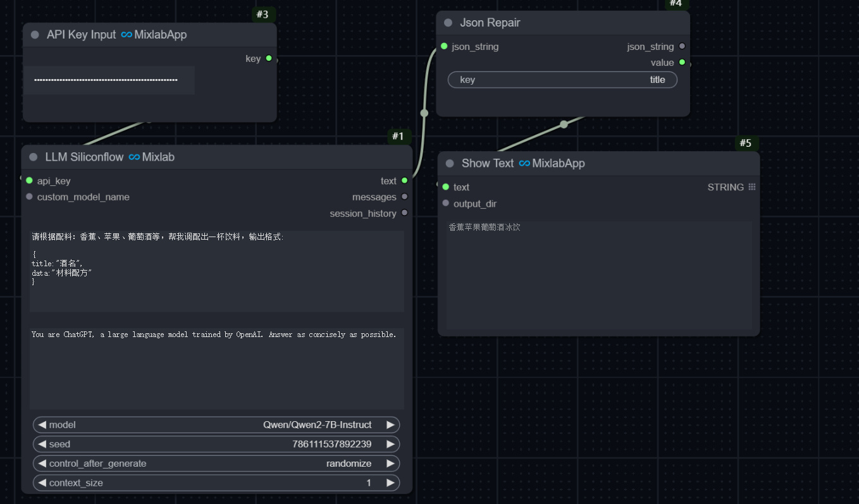Click the session_history output socket
This screenshot has width=859, height=504.
pyautogui.click(x=405, y=213)
